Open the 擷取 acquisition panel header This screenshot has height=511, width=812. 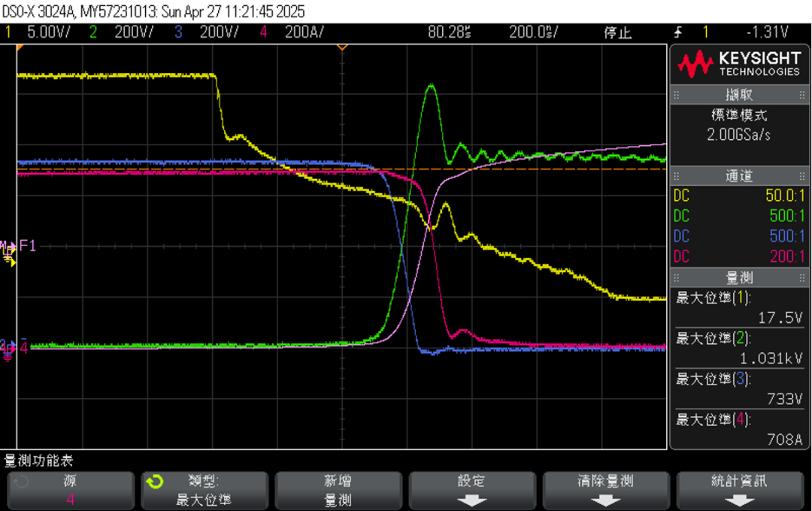point(739,96)
